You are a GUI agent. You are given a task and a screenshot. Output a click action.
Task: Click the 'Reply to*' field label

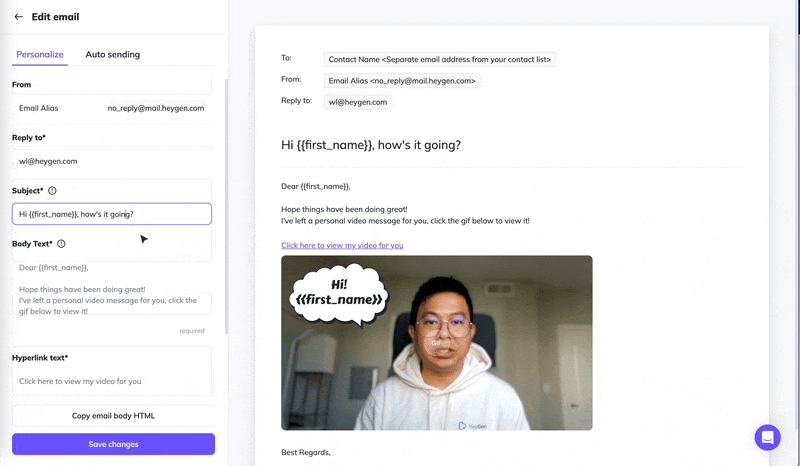coord(29,138)
